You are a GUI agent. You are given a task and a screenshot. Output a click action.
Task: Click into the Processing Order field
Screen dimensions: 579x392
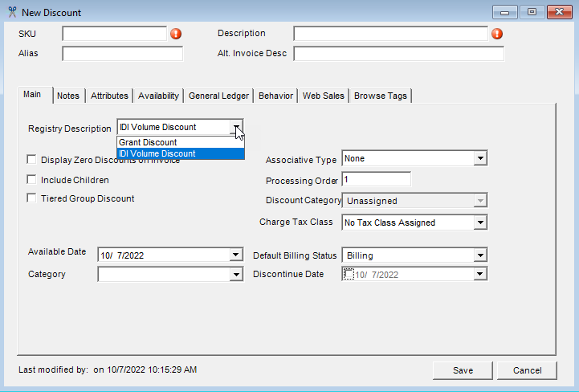point(377,179)
